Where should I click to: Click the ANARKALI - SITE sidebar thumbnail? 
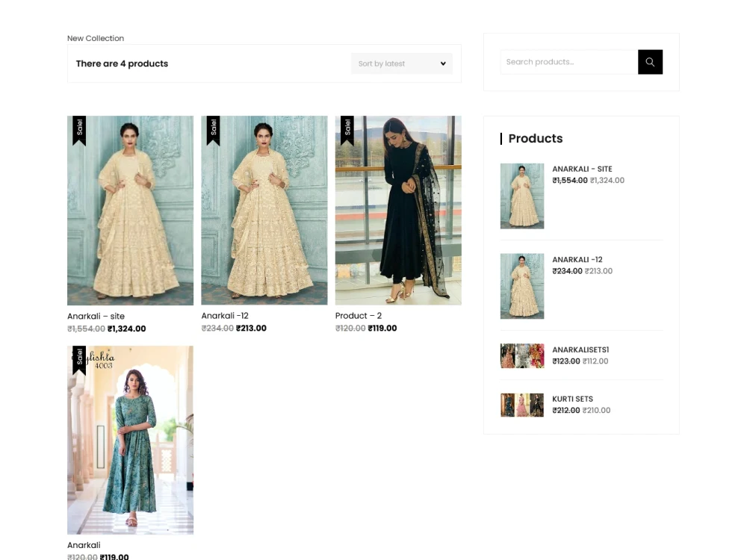point(522,196)
